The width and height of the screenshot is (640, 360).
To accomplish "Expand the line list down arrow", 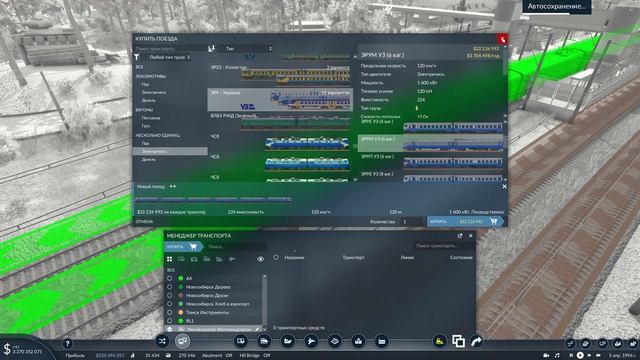I will [x=264, y=329].
